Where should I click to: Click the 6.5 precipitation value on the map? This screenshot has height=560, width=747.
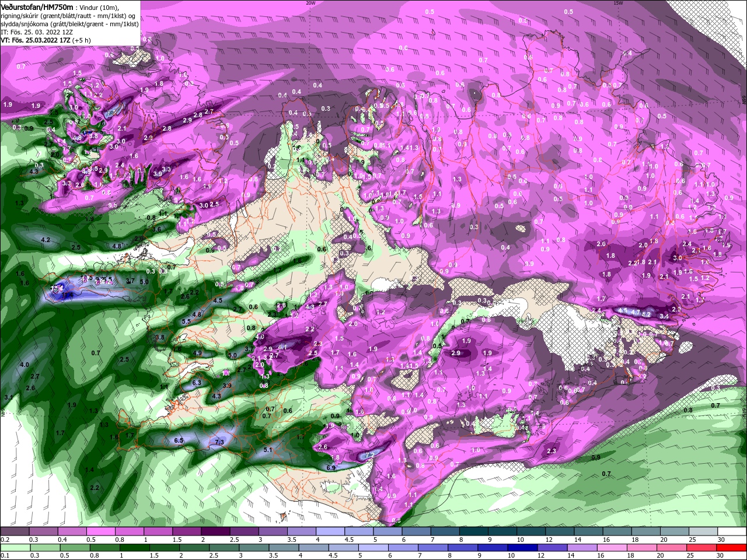pos(179,440)
